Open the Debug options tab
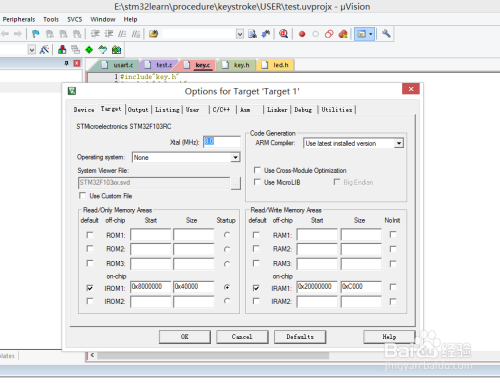500x383 pixels. 303,109
